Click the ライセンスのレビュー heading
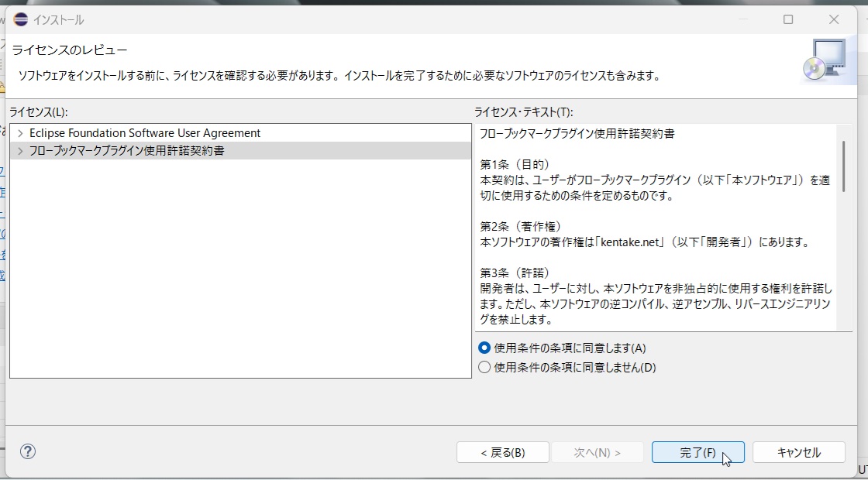 pyautogui.click(x=70, y=50)
